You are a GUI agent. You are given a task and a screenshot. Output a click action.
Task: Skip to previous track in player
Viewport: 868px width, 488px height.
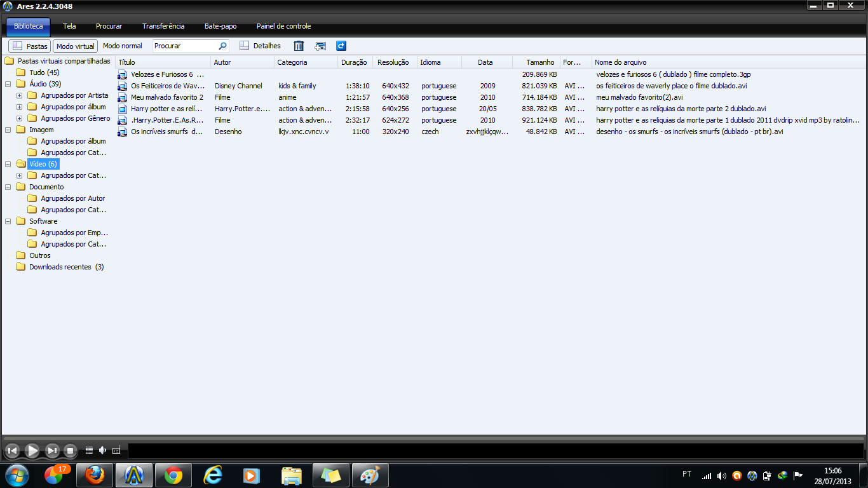coord(12,451)
